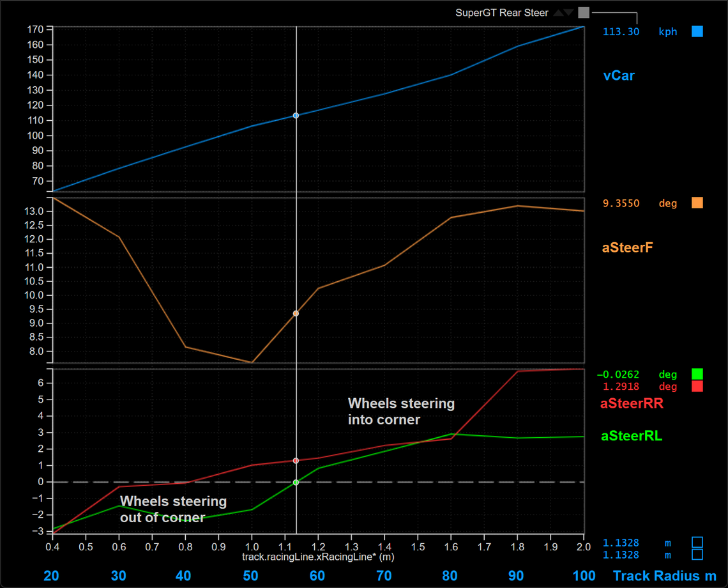Toggle the orange aSteerF channel square
728x588 pixels.
(x=697, y=203)
